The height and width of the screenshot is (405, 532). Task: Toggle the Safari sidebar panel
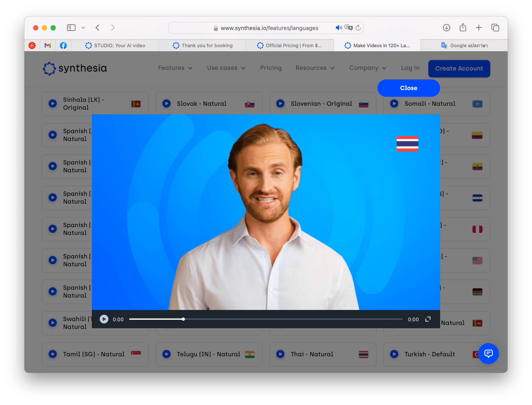click(71, 28)
